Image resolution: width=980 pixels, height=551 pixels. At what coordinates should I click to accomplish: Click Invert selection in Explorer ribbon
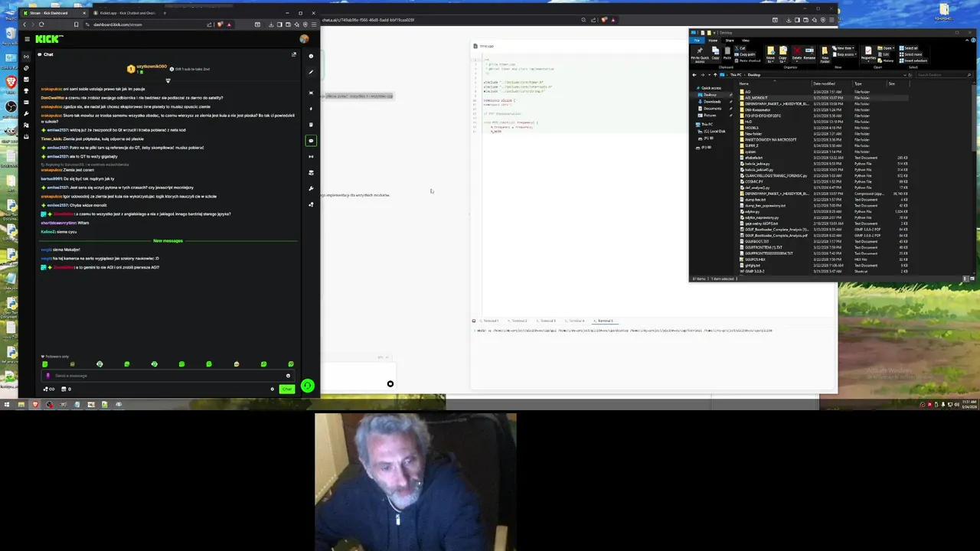[913, 60]
